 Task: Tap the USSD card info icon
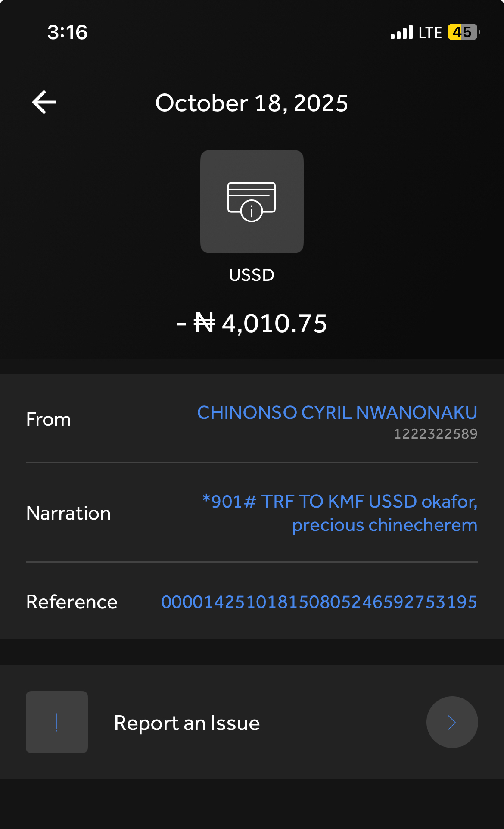point(252,201)
